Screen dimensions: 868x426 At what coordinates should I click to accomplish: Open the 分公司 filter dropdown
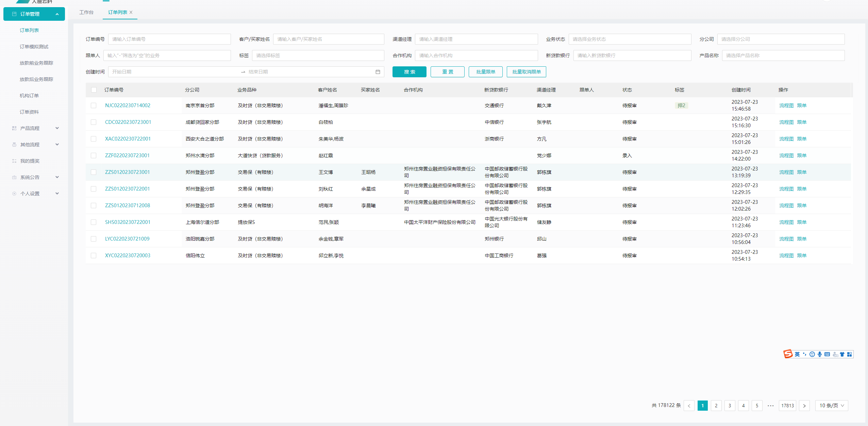click(781, 39)
